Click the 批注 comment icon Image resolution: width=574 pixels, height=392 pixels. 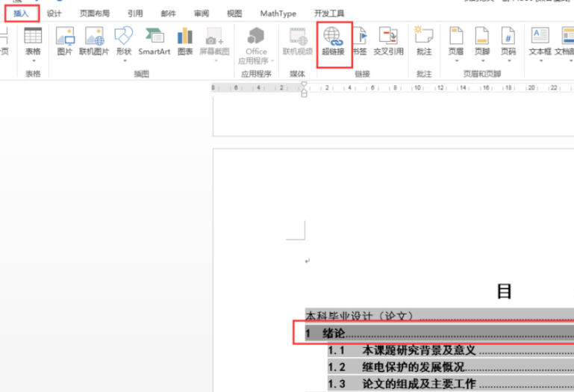424,35
